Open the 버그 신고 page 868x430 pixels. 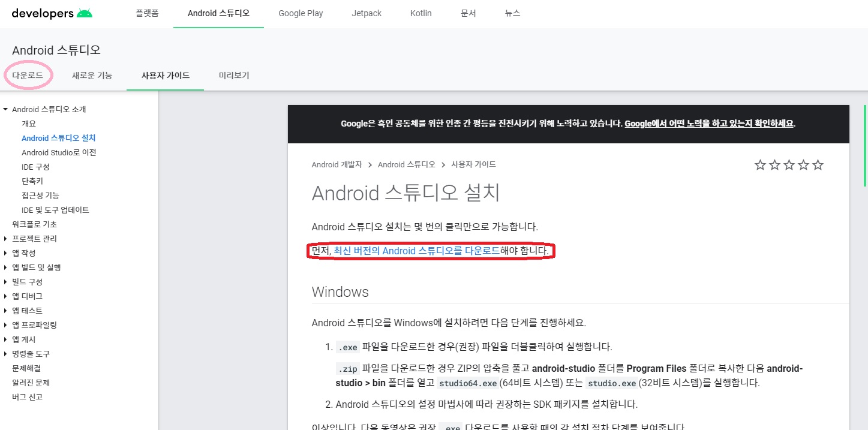(27, 397)
